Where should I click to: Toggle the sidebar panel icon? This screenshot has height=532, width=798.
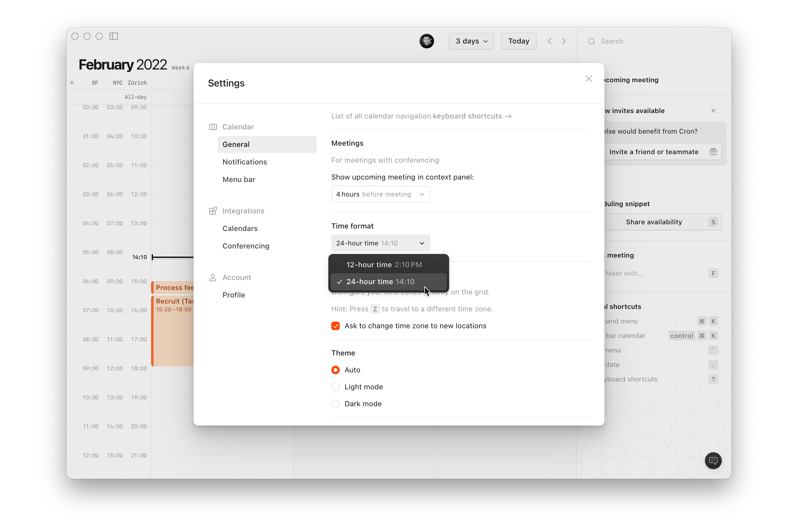114,36
